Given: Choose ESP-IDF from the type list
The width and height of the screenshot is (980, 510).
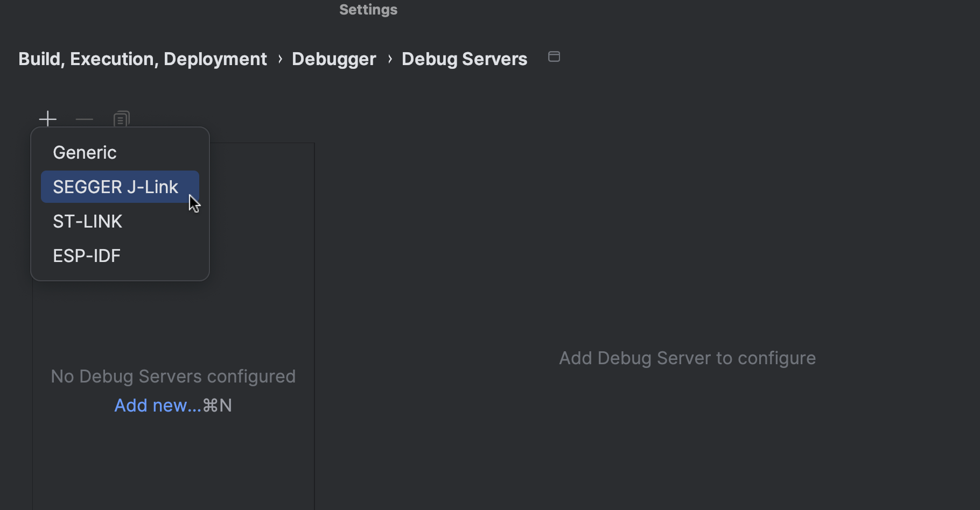Looking at the screenshot, I should click(x=86, y=255).
